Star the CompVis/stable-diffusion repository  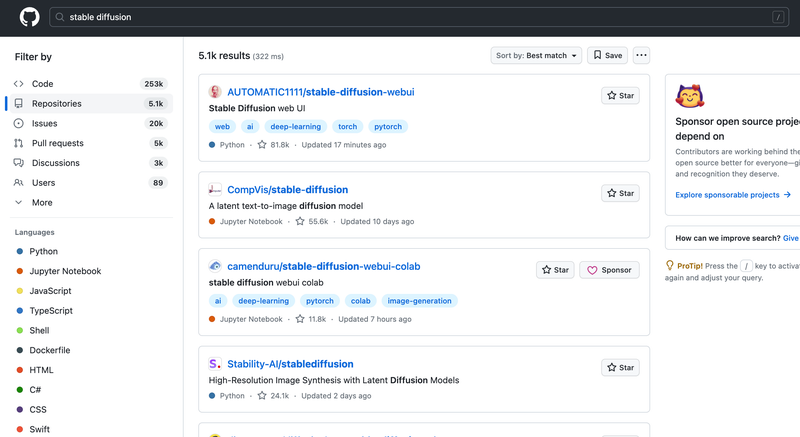click(x=620, y=193)
